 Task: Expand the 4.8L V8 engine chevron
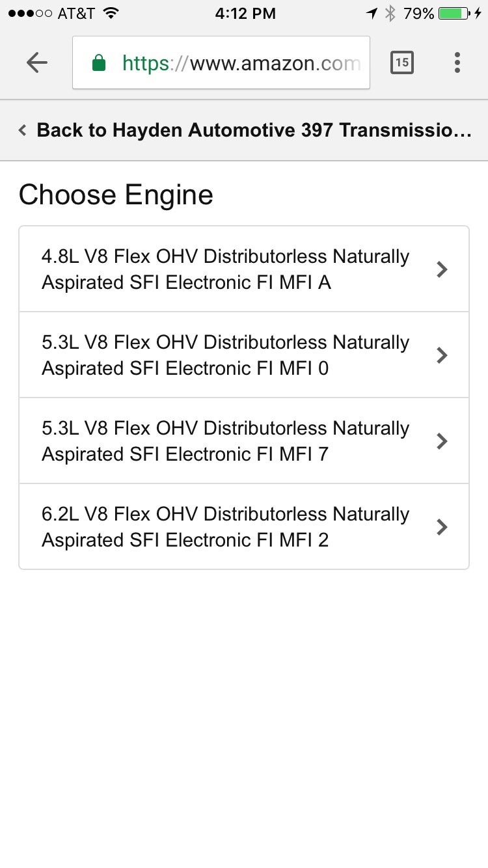coord(442,269)
